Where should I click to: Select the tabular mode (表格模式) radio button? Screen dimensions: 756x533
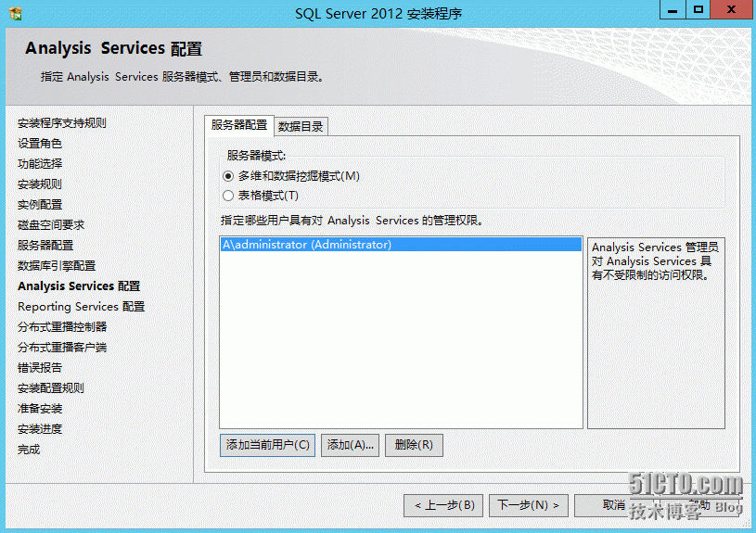tap(228, 196)
